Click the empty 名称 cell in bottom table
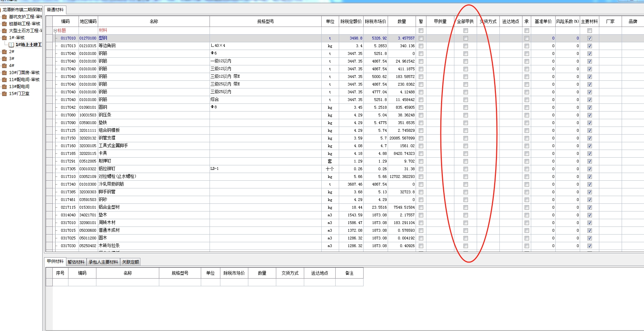 127,282
